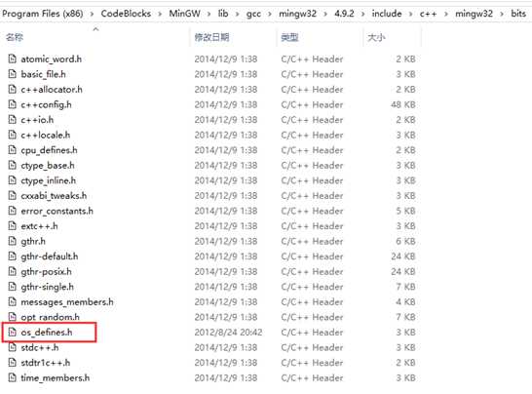The width and height of the screenshot is (532, 394).
Task: Select the file name messages_members.h
Action: [x=67, y=302]
